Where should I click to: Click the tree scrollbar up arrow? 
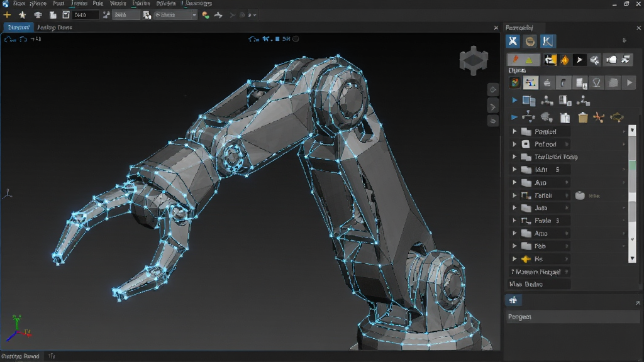(633, 130)
